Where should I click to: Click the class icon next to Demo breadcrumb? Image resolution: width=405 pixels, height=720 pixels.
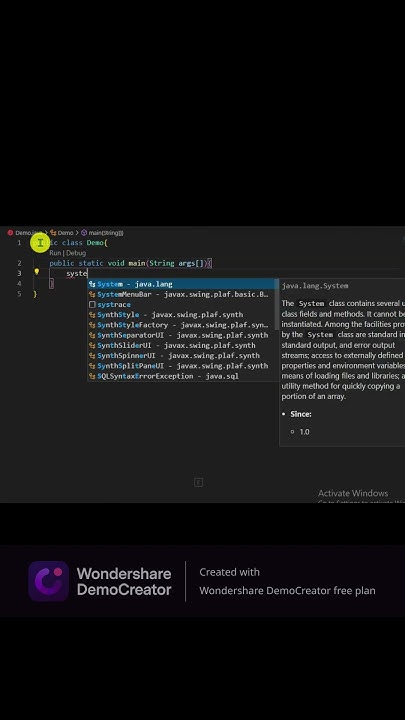[53, 233]
